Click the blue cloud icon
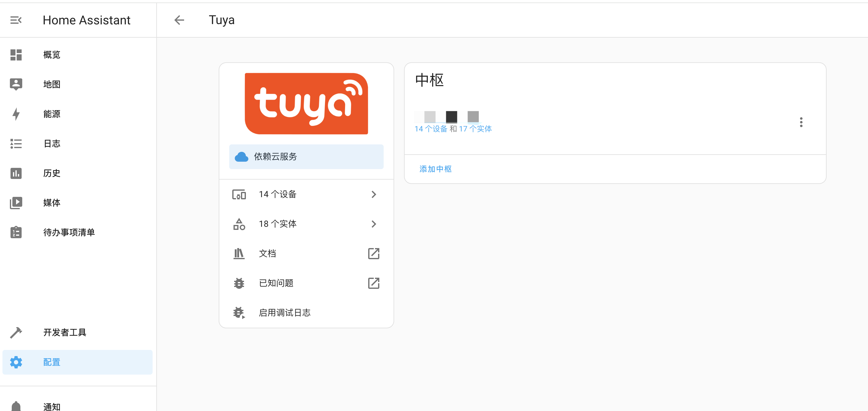The height and width of the screenshot is (411, 868). coord(241,157)
